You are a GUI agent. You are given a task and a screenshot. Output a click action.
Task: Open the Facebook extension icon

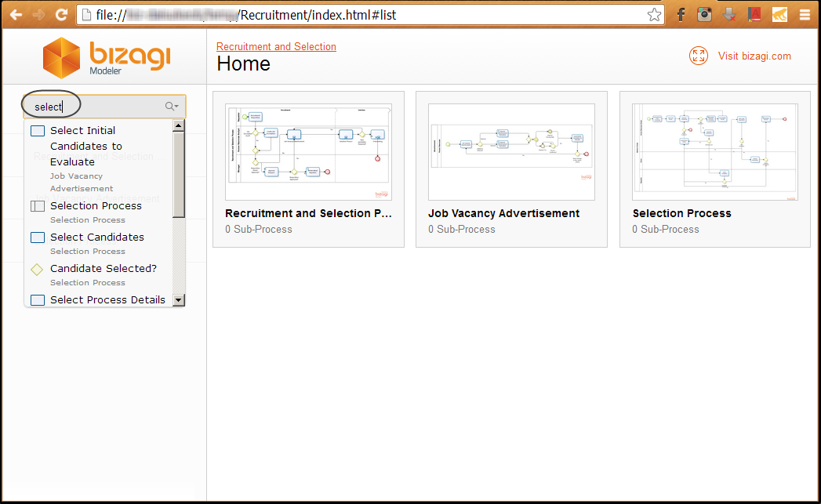coord(681,15)
